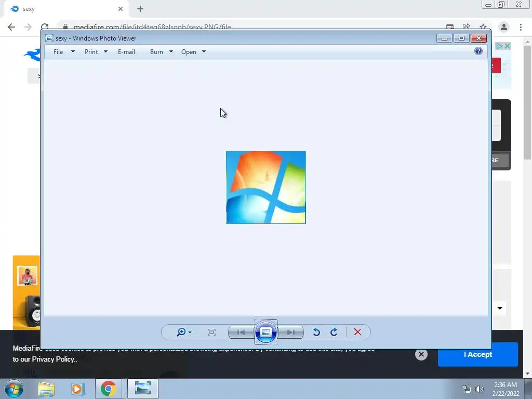Rotate the picture counterclockwise
The image size is (532, 399).
tap(316, 332)
